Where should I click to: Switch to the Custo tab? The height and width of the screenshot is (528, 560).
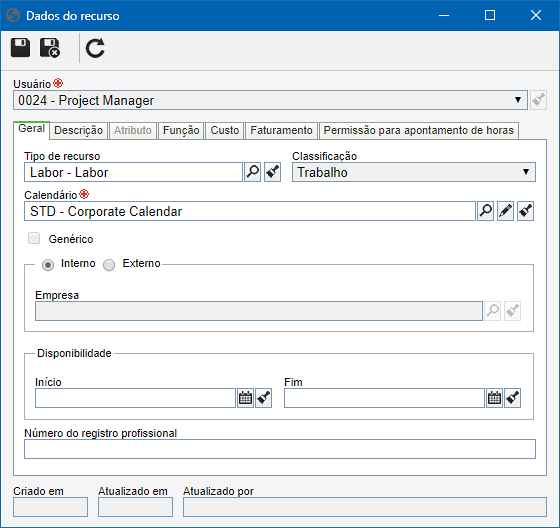pos(225,130)
